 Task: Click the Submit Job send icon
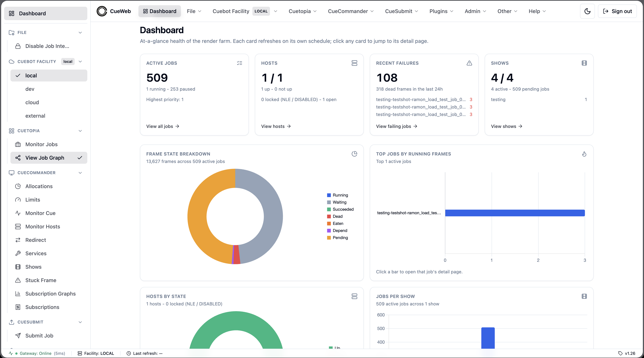pyautogui.click(x=18, y=335)
